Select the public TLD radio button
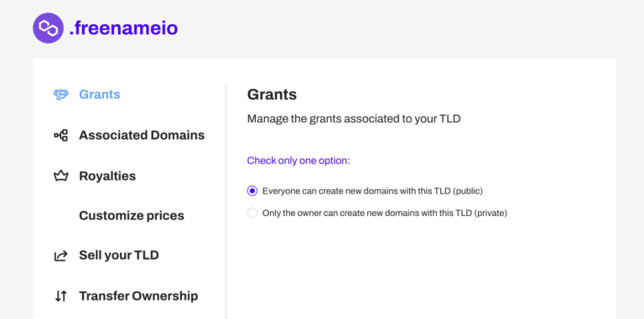The height and width of the screenshot is (319, 644). (252, 191)
